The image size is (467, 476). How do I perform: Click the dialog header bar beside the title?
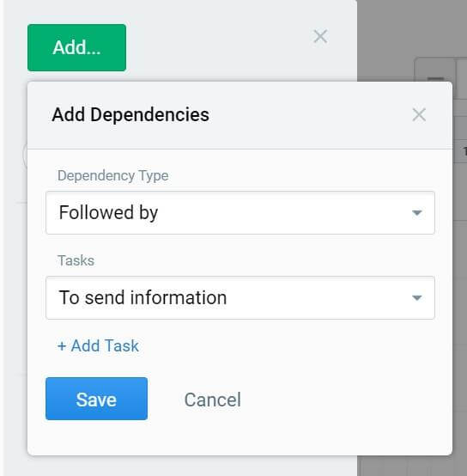pyautogui.click(x=309, y=115)
